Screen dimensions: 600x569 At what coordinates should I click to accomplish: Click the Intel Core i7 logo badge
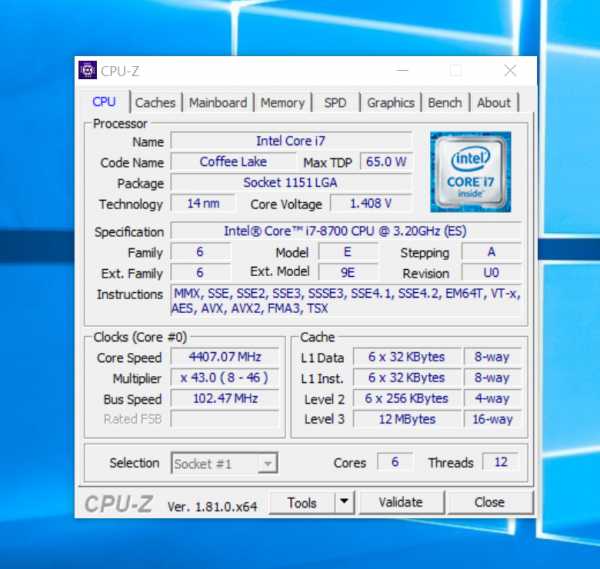point(470,172)
